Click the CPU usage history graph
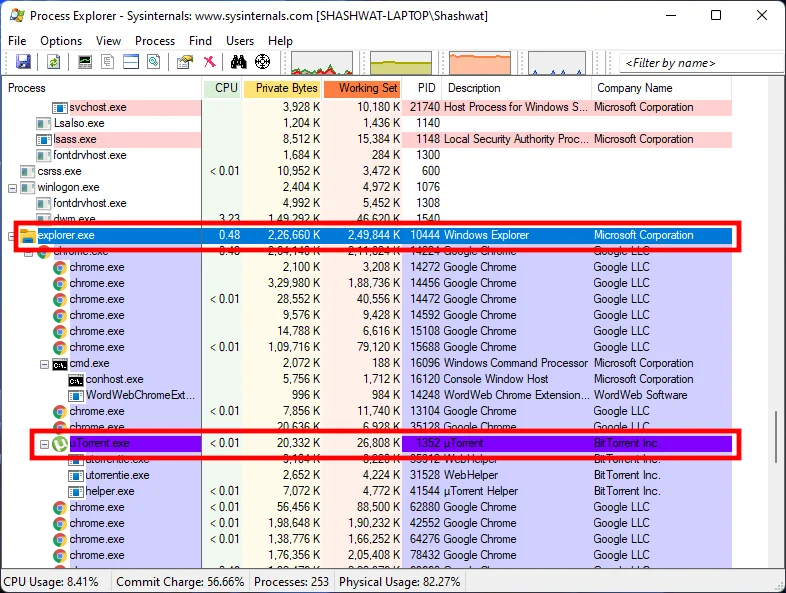The image size is (786, 593). point(321,63)
